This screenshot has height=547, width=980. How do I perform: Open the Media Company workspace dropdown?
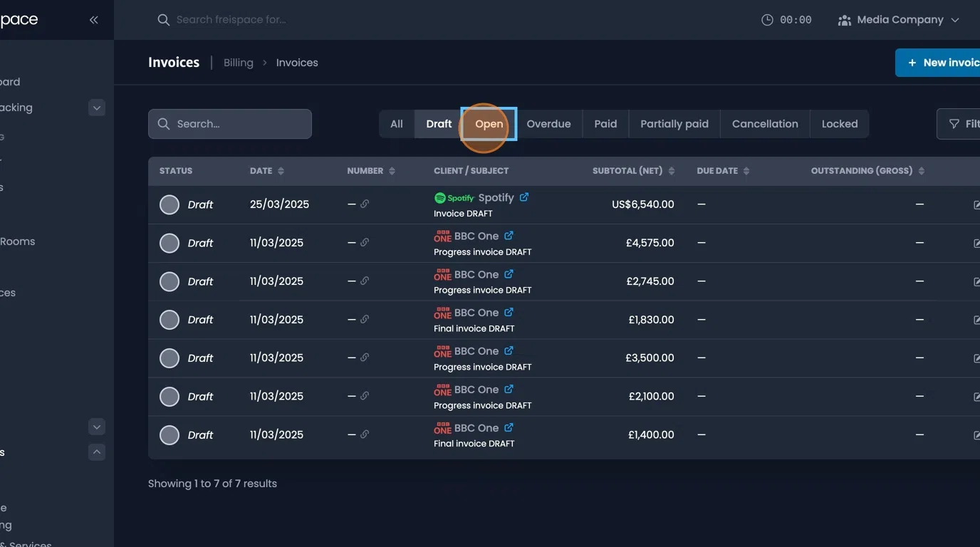900,19
